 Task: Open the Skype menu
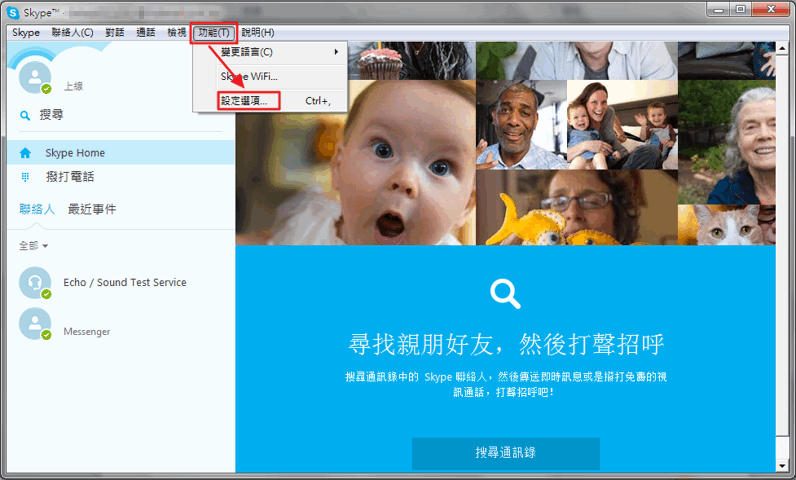pyautogui.click(x=26, y=32)
